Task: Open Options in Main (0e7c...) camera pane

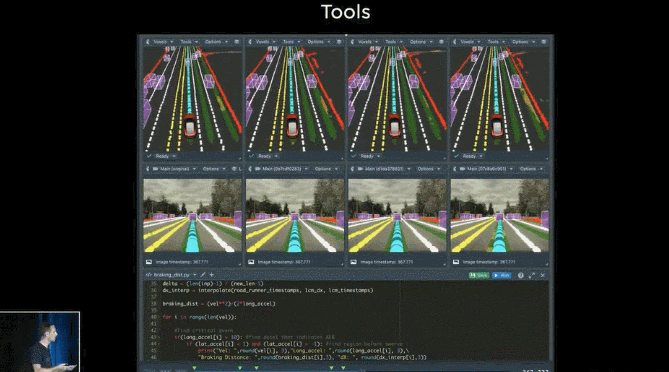Action: (x=326, y=169)
